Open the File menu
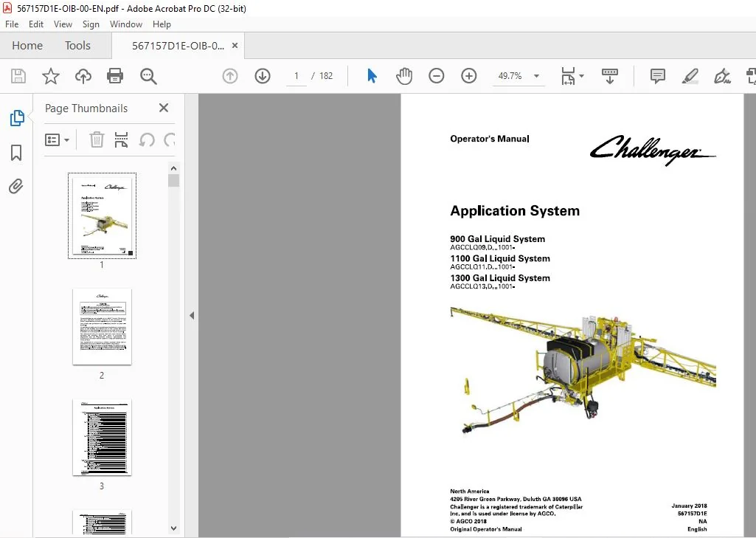Screen dimensions: 756x538 12,24
